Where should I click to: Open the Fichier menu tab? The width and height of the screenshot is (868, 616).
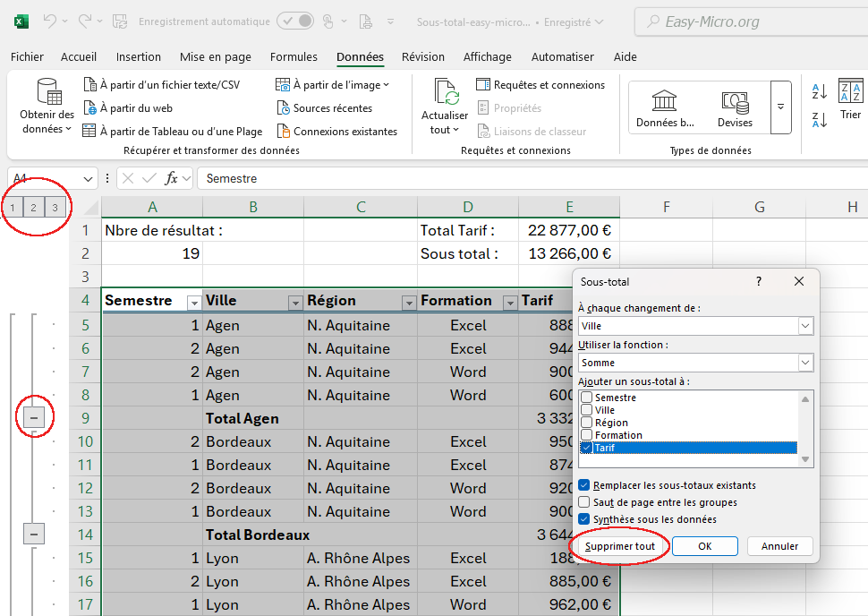tap(27, 57)
